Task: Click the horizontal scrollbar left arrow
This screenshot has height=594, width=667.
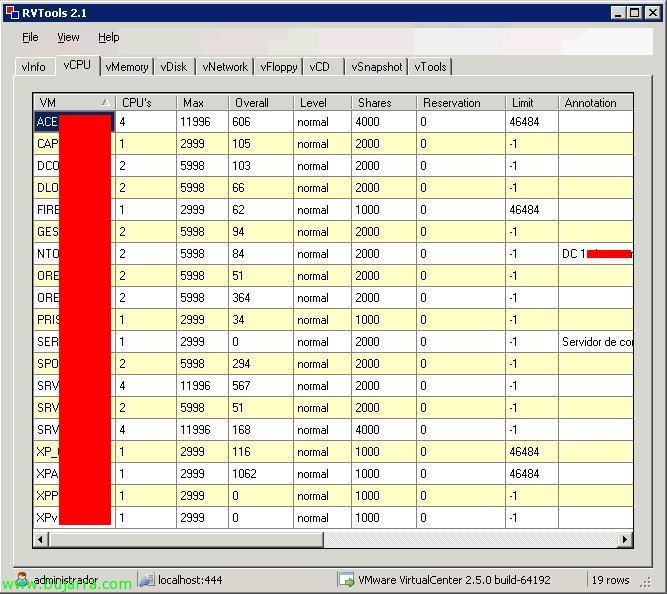Action: click(40, 539)
